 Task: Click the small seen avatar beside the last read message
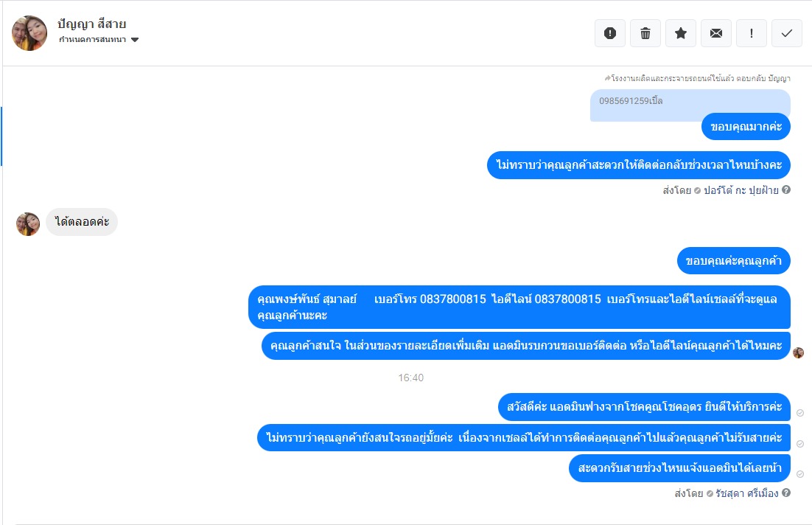pos(798,352)
